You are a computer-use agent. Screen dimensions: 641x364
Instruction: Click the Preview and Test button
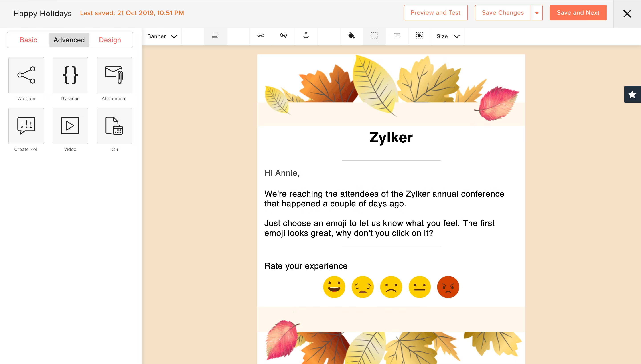435,13
